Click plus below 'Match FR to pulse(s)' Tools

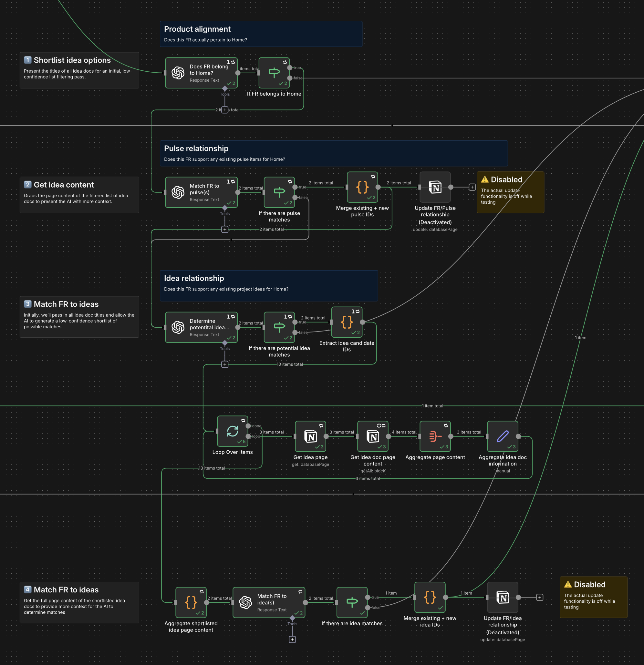225,229
